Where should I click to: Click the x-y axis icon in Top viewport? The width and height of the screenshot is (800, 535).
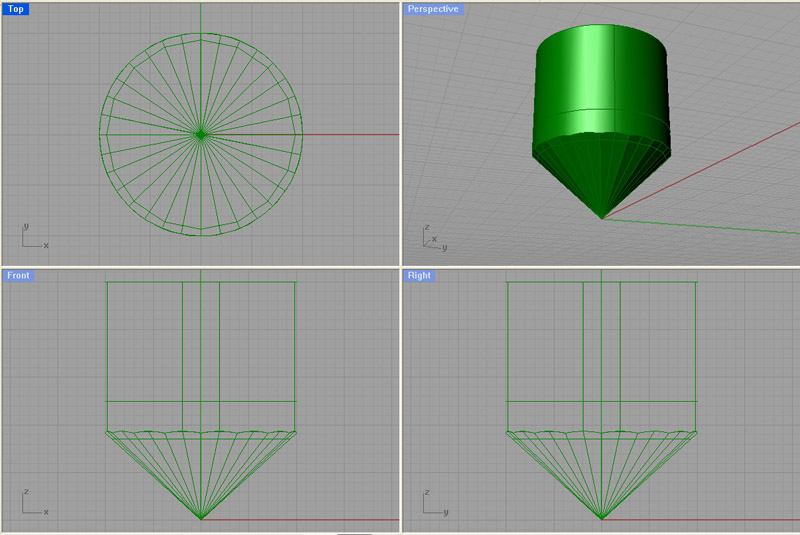coord(35,236)
